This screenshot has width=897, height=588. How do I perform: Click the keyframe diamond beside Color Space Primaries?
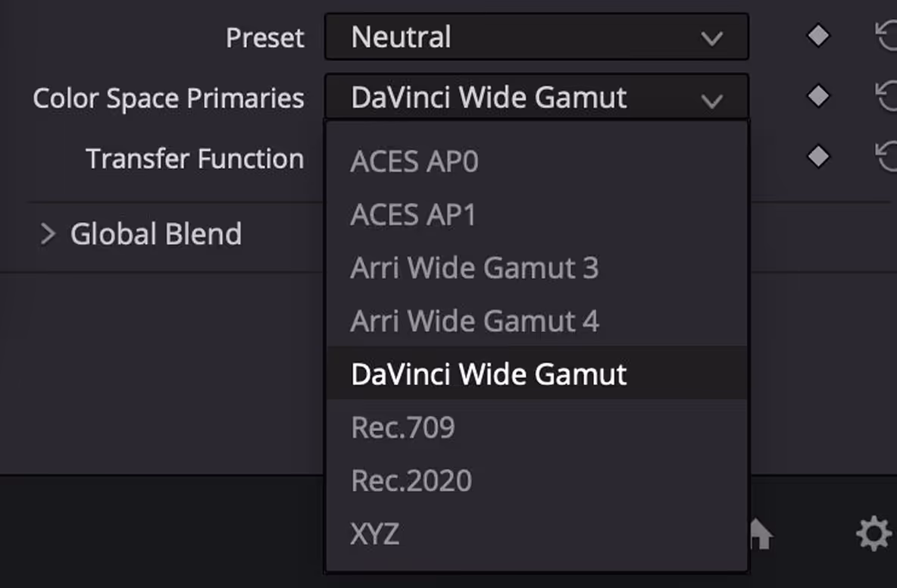coord(818,95)
